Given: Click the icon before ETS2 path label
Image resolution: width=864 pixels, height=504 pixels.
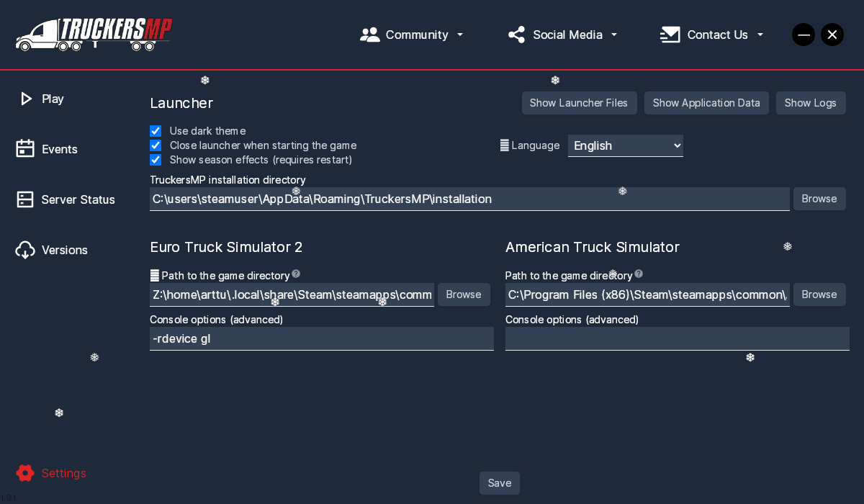Looking at the screenshot, I should 154,276.
